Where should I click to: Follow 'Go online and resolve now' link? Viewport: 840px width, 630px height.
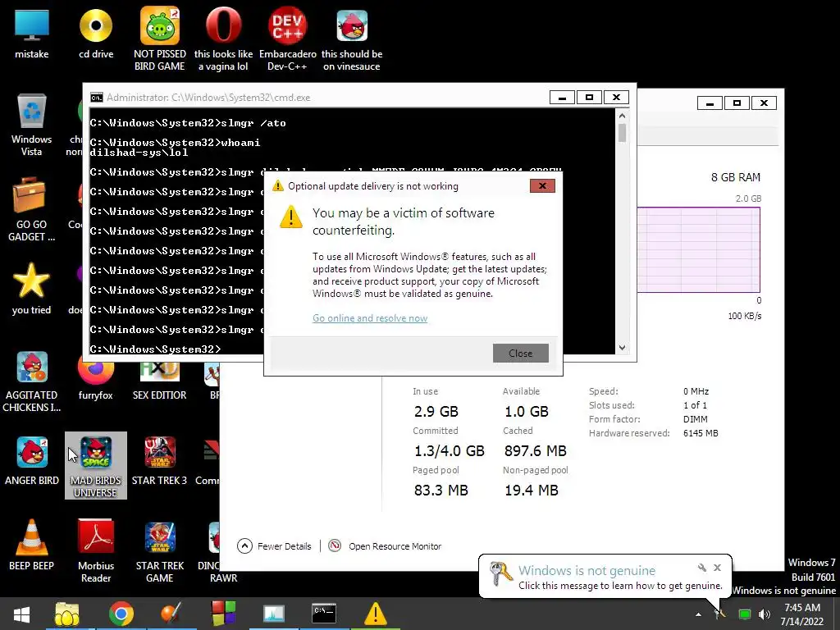(370, 318)
